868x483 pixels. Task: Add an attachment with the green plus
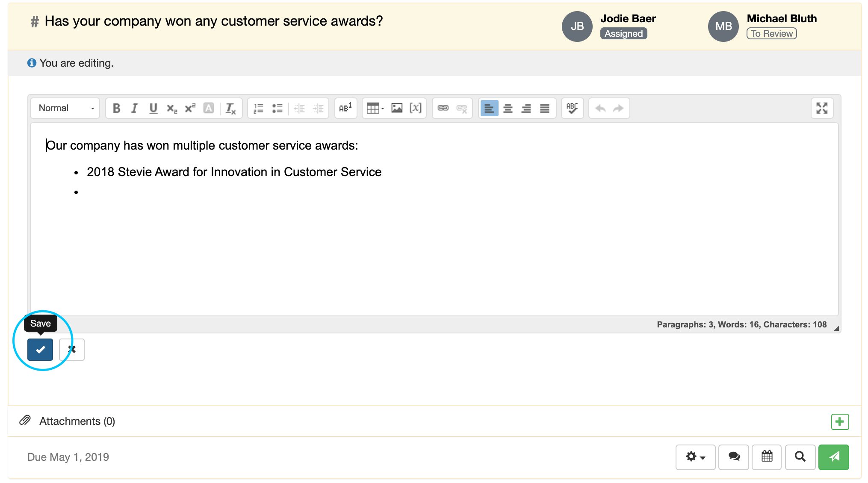click(x=840, y=422)
